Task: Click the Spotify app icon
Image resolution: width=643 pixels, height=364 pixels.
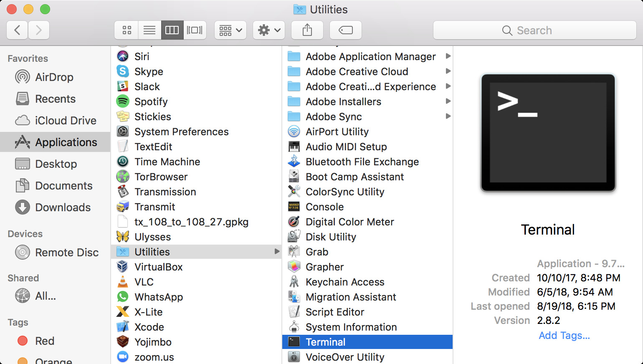Action: (x=123, y=101)
